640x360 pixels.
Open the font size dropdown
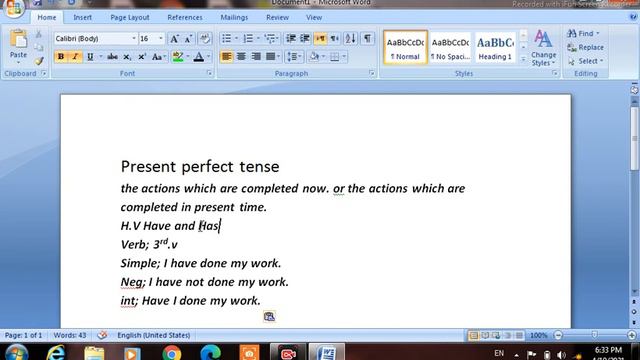(x=160, y=39)
